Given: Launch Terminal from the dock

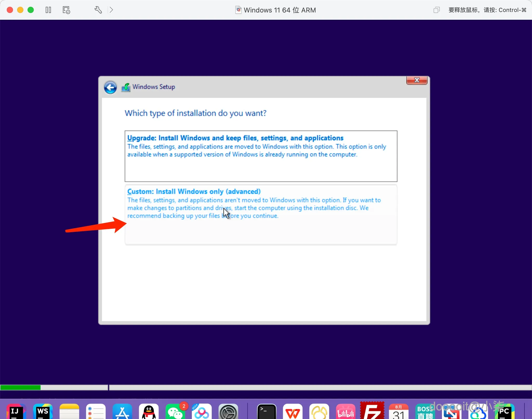Looking at the screenshot, I should click(x=267, y=412).
